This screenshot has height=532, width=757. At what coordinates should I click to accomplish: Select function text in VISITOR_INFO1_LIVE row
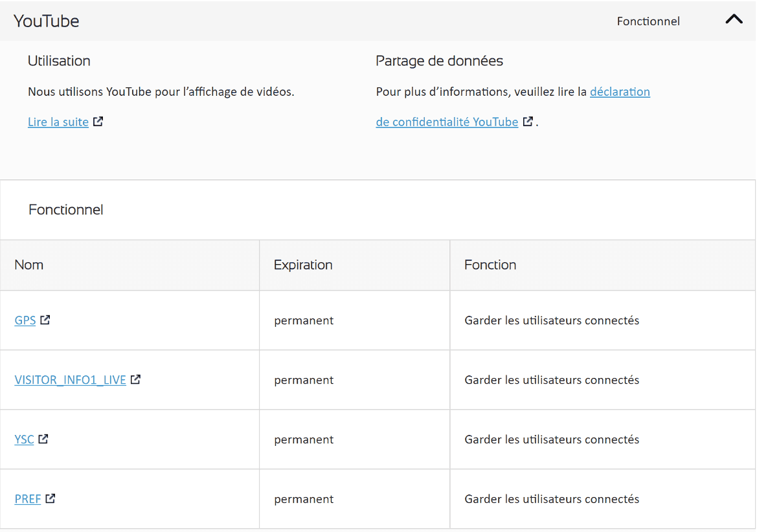[x=552, y=380]
